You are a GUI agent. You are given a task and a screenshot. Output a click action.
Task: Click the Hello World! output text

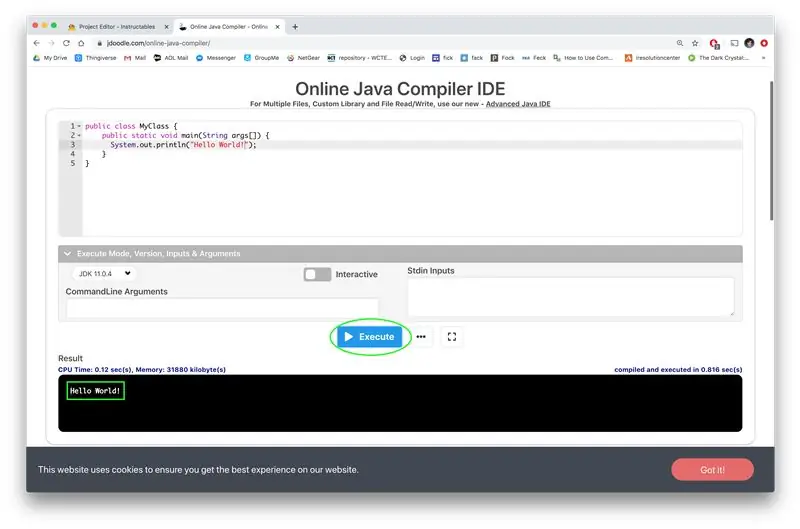[95, 391]
